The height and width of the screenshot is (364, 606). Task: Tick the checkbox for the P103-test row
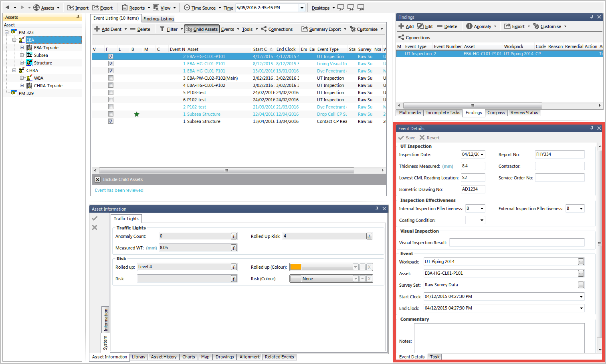tap(111, 93)
